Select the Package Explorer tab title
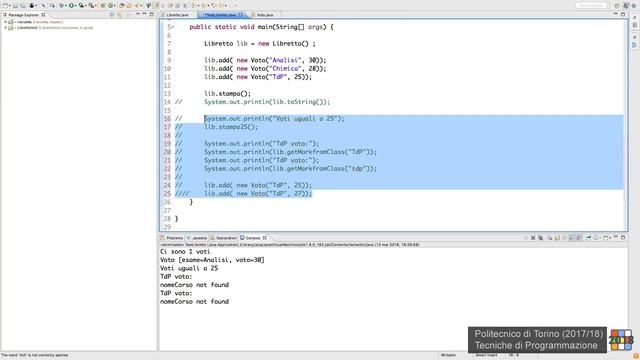Viewport: 640px width, 360px height. 24,15
